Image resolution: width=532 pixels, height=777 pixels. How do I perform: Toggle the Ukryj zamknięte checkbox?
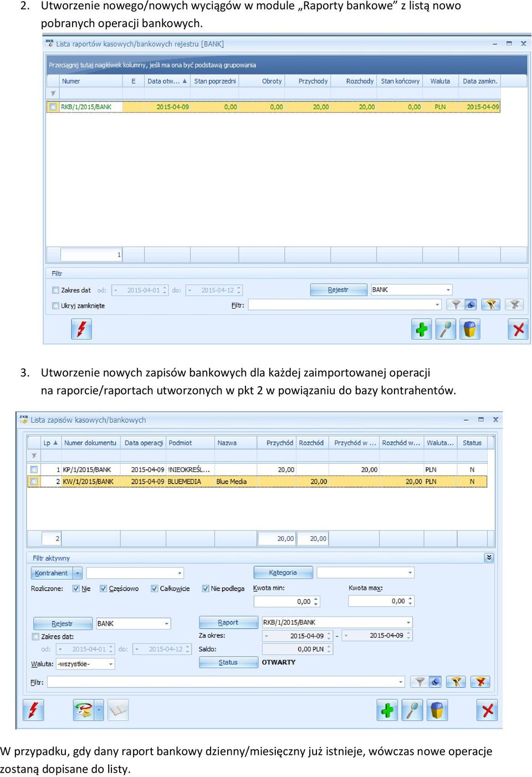55,305
